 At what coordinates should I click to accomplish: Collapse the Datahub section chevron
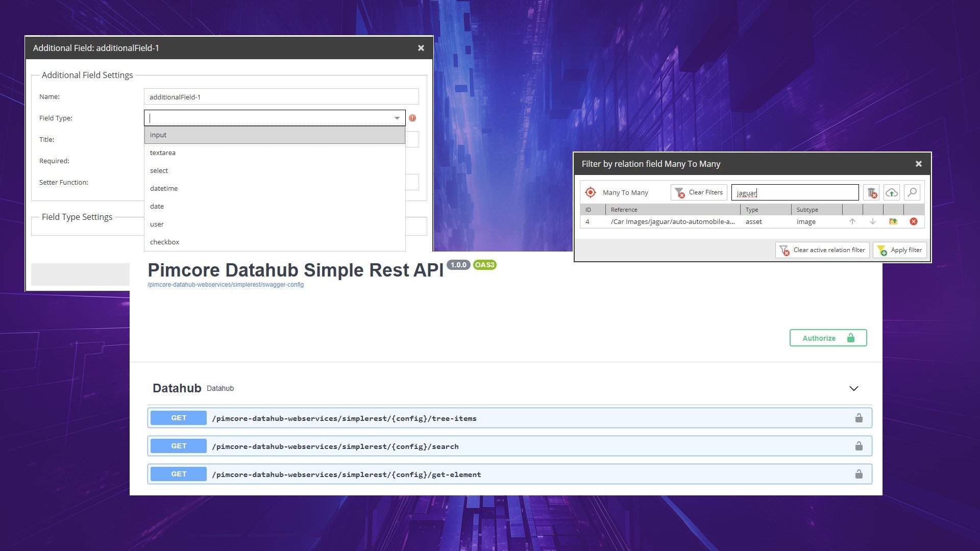point(854,388)
